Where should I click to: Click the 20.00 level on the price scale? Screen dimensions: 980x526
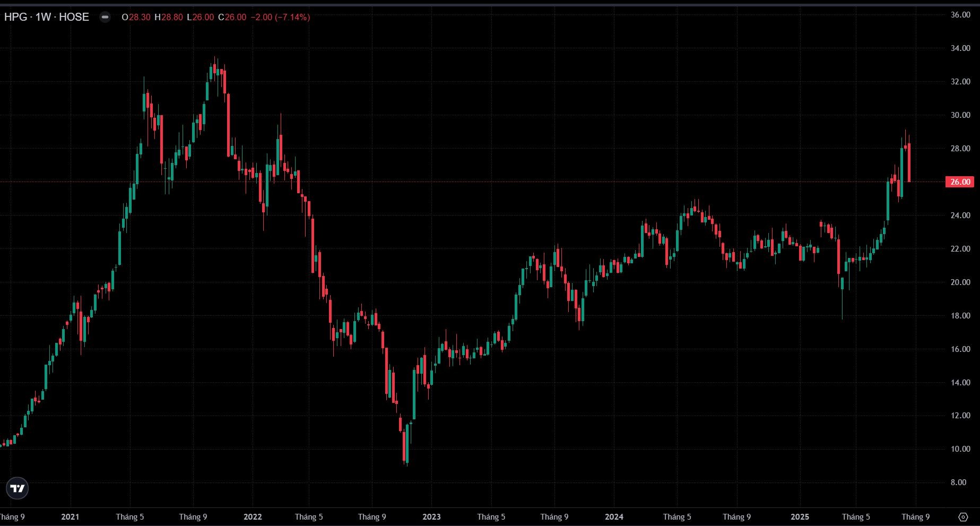coord(960,282)
